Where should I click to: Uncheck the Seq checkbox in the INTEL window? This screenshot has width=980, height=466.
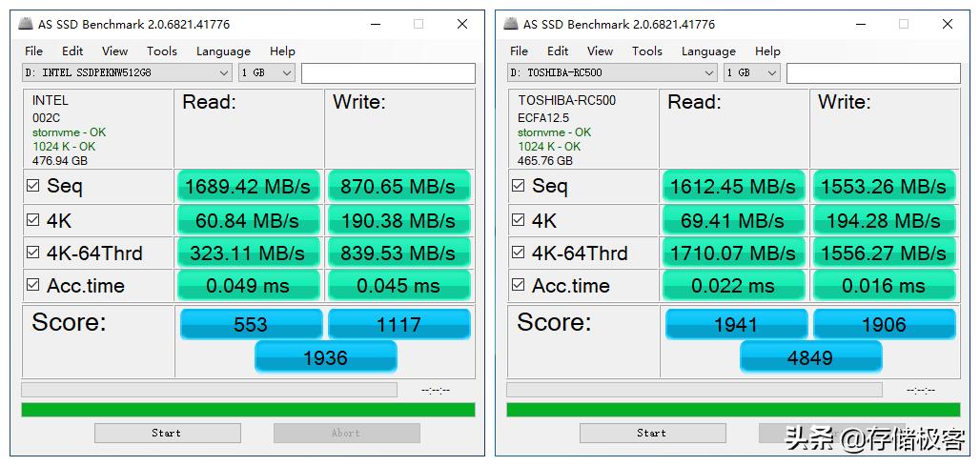pos(33,186)
